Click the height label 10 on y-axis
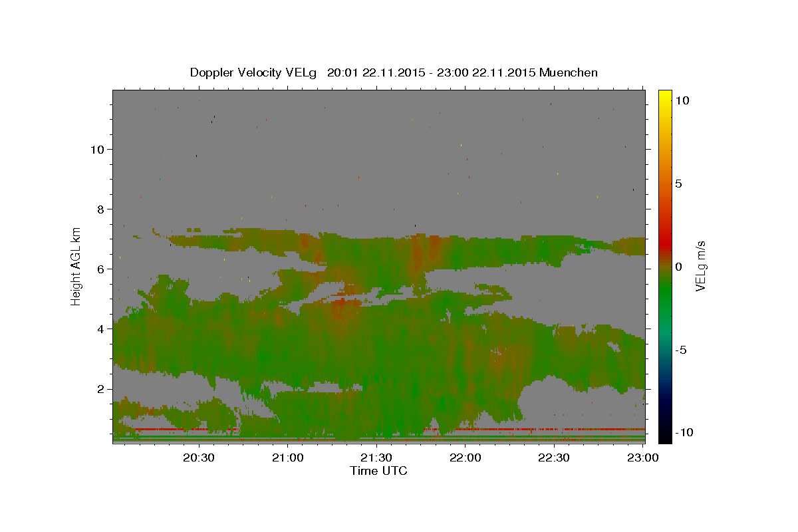 [x=96, y=149]
